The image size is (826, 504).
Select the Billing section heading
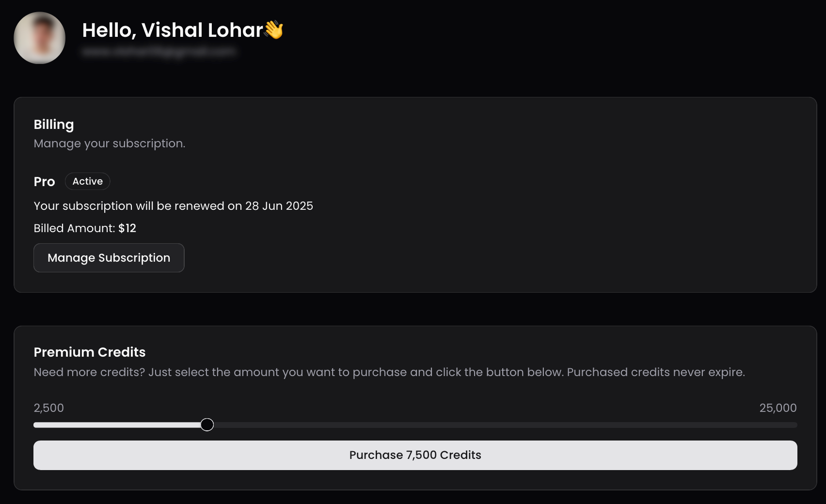coord(54,125)
